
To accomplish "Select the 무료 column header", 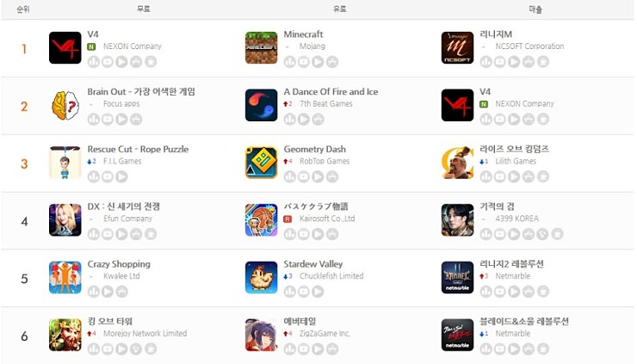I will coord(144,9).
